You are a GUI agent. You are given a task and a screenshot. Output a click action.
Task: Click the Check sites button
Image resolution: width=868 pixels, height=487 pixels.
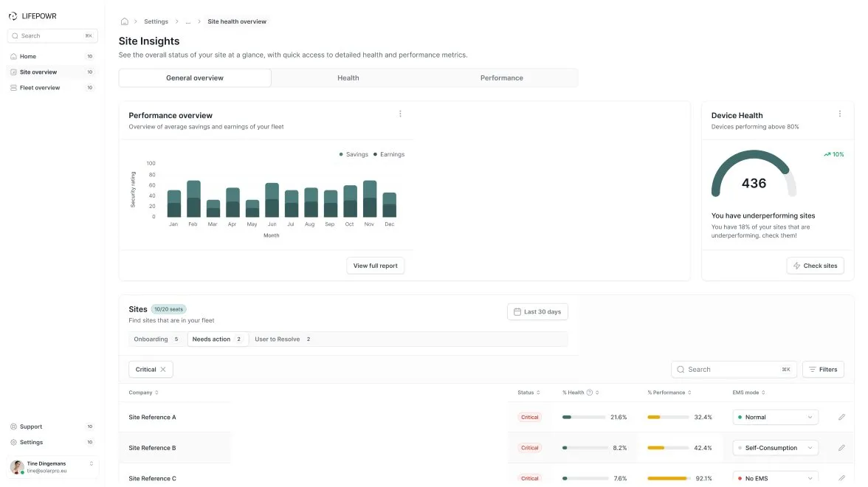tap(815, 266)
